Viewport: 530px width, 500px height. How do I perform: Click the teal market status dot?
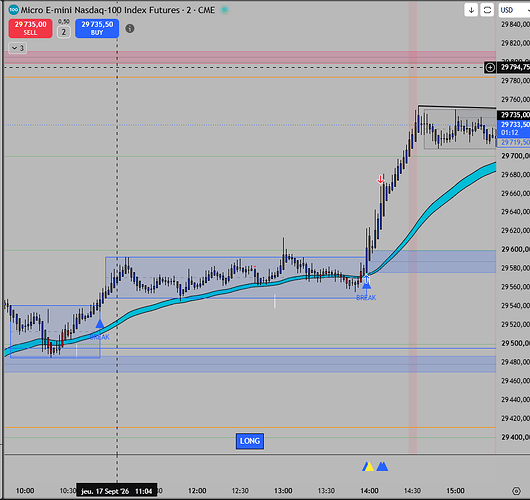224,10
